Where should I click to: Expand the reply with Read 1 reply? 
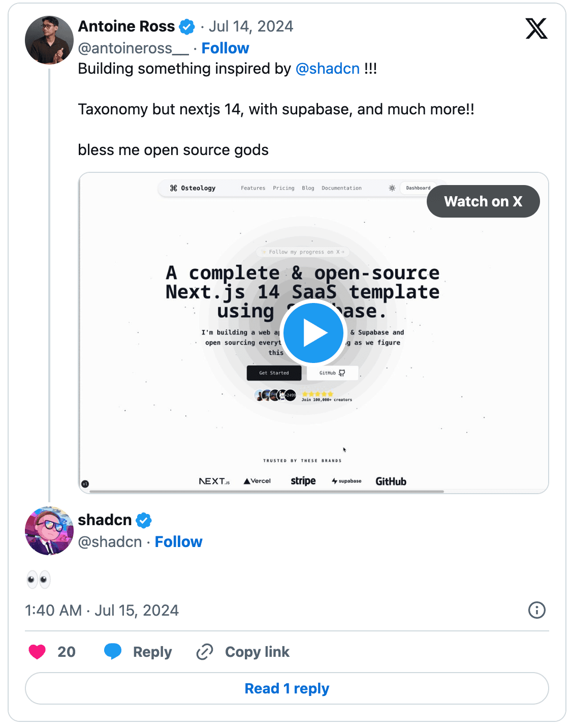click(286, 688)
